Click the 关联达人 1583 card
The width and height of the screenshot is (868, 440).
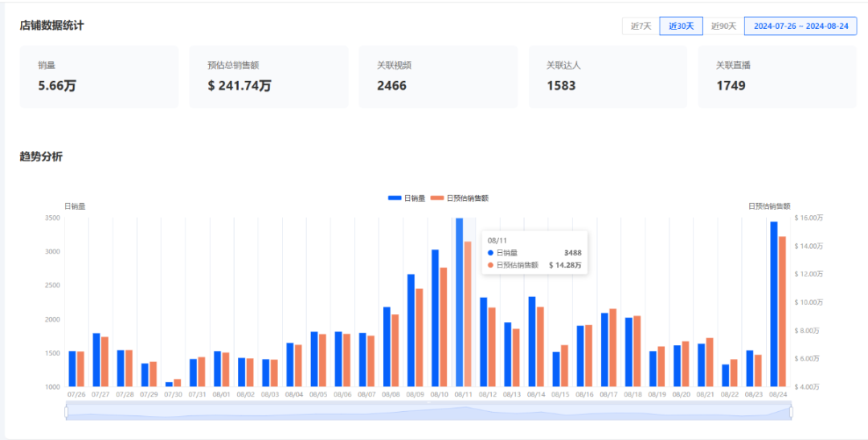(608, 76)
